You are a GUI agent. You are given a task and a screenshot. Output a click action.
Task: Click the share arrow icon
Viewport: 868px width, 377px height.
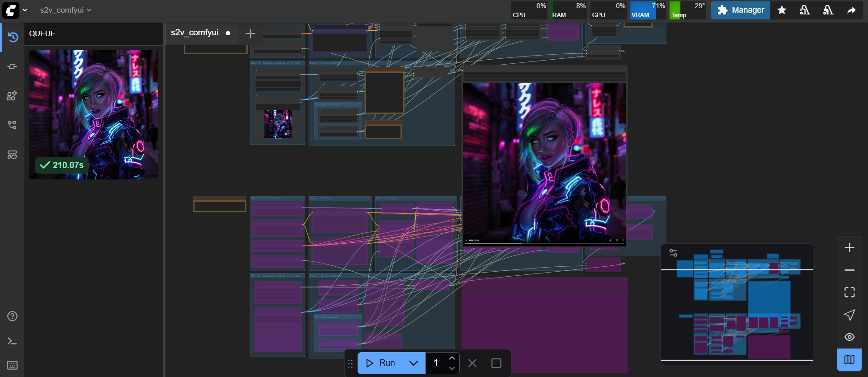click(851, 10)
